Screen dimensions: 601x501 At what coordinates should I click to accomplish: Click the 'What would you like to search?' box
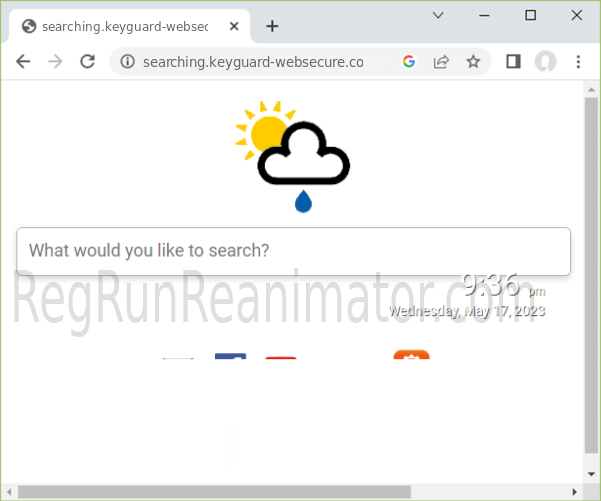[293, 251]
